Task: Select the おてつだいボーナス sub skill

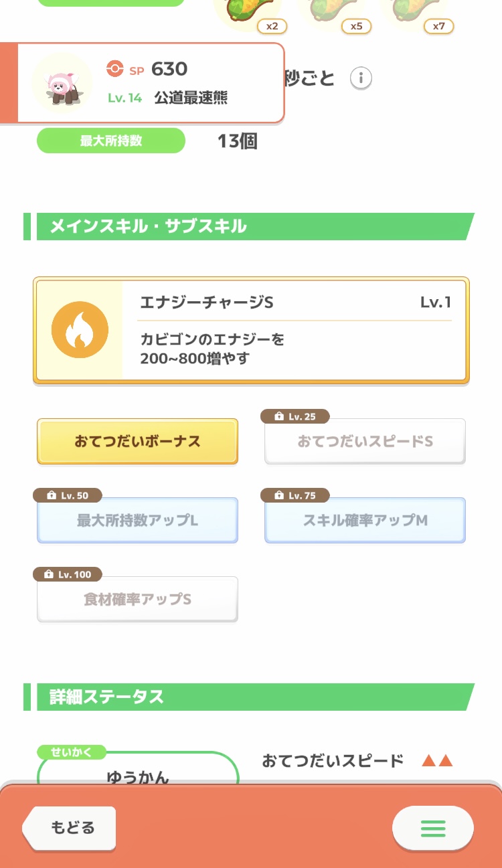Action: point(137,442)
